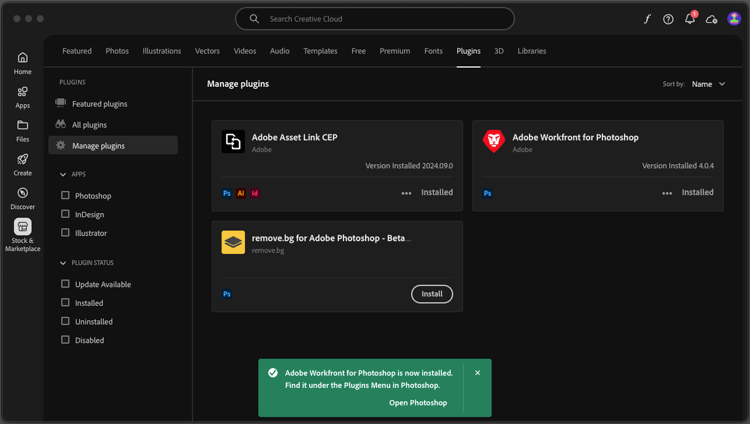Select the Libraries tab
750x424 pixels.
532,51
